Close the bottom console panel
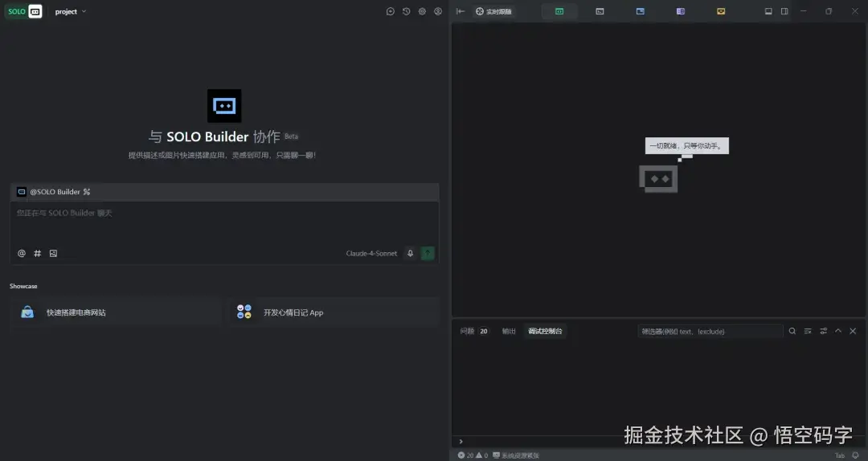The image size is (868, 461). 853,331
